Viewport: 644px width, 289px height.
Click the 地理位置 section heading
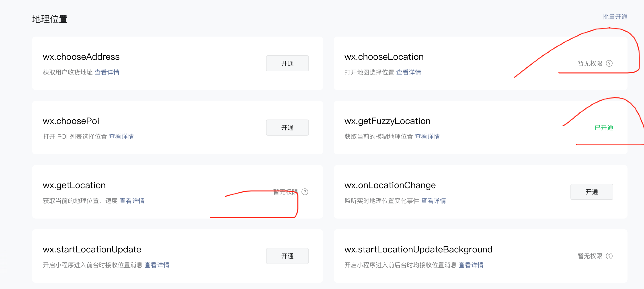coord(50,19)
